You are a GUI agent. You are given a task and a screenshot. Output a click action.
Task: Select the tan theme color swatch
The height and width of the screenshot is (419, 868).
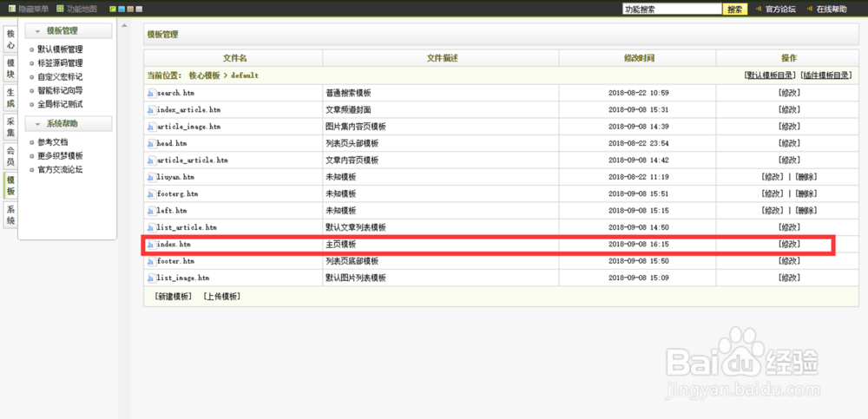130,10
